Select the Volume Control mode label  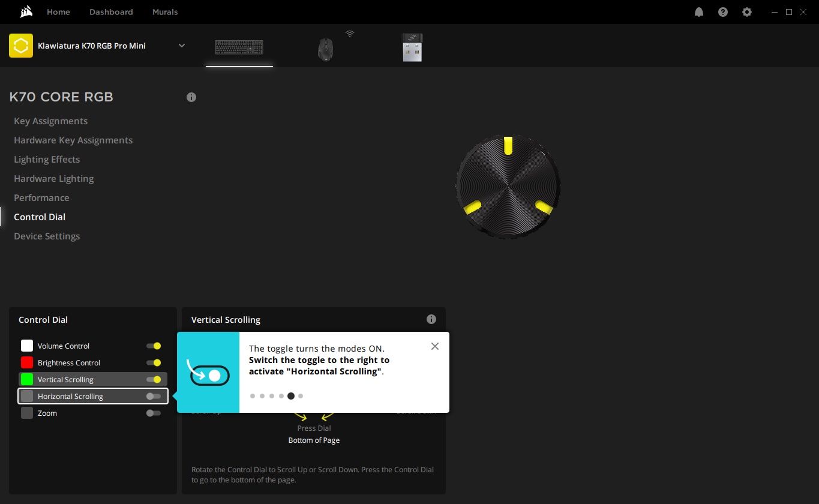(64, 346)
